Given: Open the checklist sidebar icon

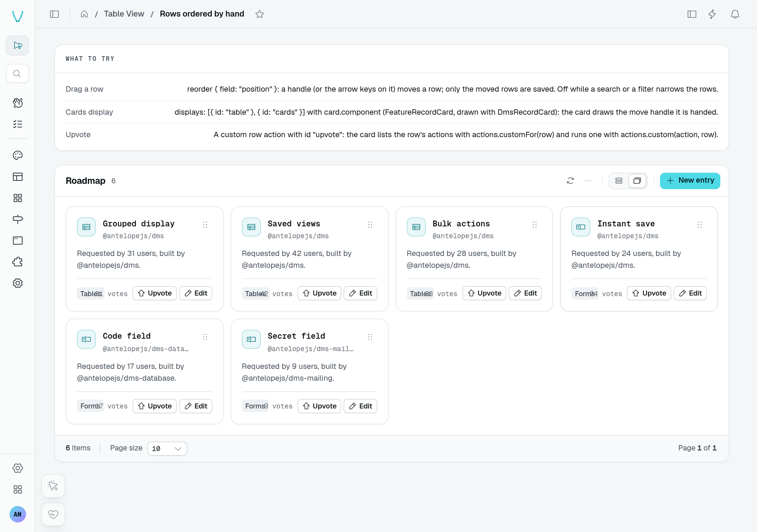Looking at the screenshot, I should (17, 124).
